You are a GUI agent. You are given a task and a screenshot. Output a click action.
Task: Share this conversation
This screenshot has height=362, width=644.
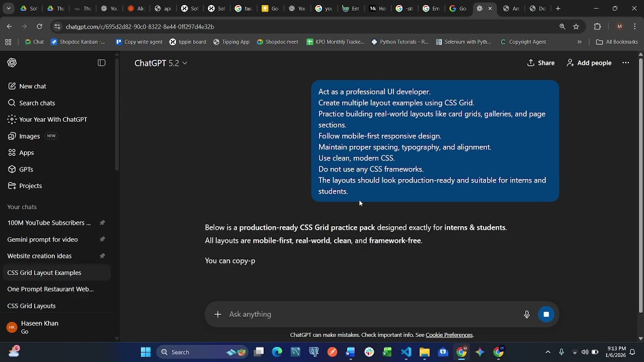541,63
